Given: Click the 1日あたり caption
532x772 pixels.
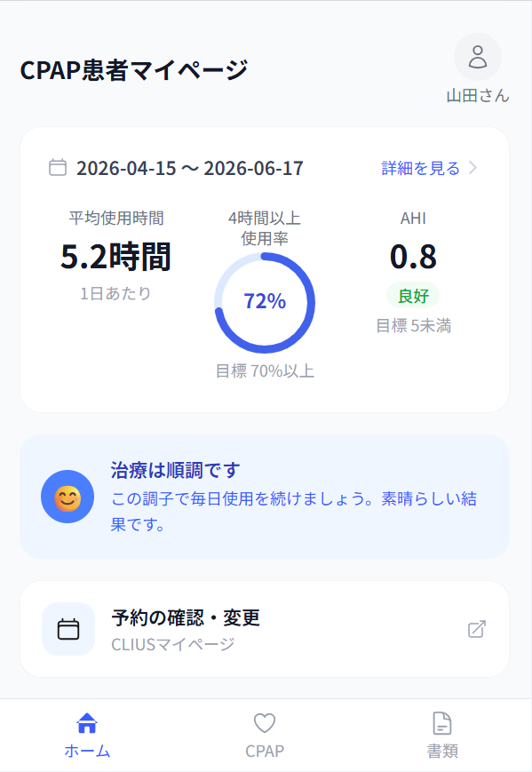Looking at the screenshot, I should [x=115, y=293].
